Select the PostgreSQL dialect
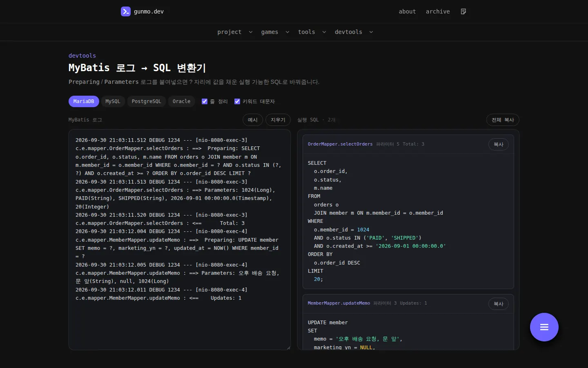 coord(146,101)
